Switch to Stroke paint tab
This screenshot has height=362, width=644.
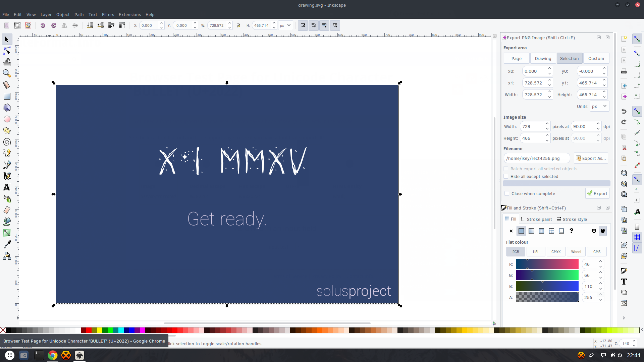coord(536,219)
